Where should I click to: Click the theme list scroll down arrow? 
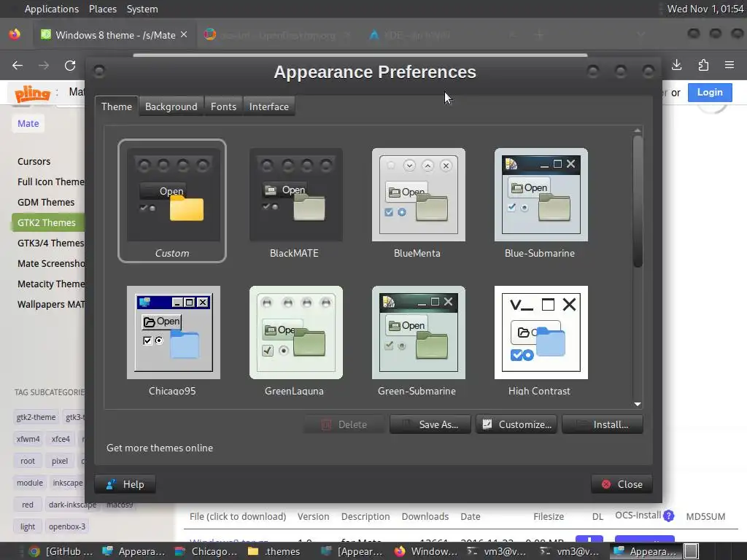coord(638,404)
